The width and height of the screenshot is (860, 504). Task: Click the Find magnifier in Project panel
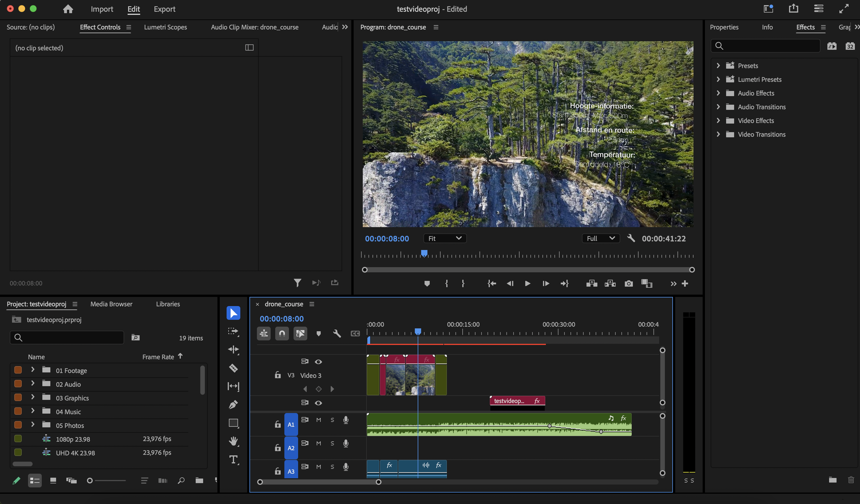181,481
